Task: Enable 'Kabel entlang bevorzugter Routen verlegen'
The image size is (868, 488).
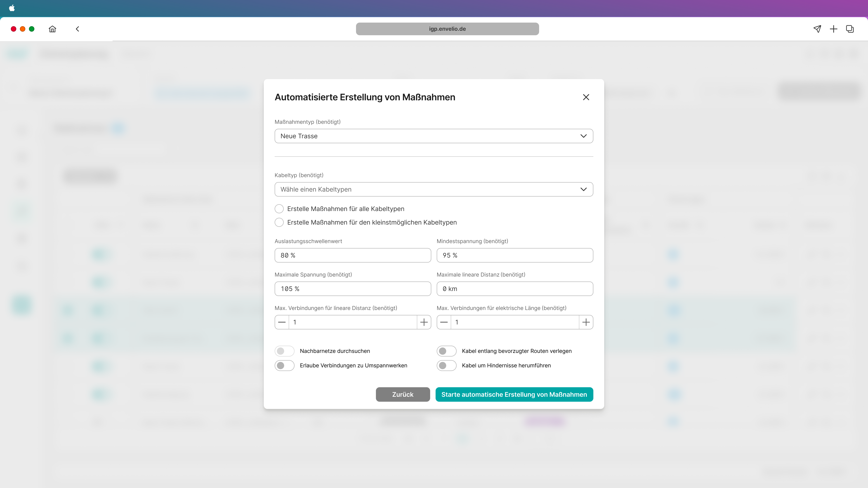Action: point(446,351)
